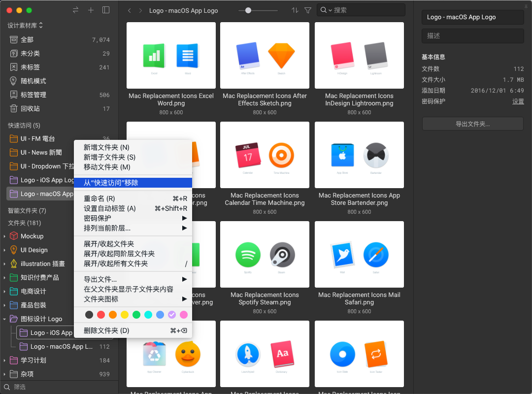The height and width of the screenshot is (394, 532).
Task: Open 密码保护 submenu
Action: click(133, 218)
